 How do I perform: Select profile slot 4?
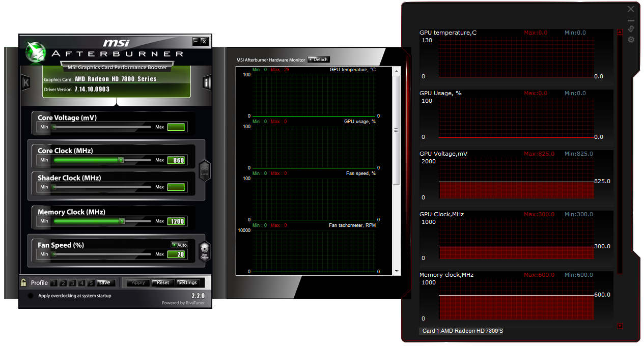coord(81,283)
